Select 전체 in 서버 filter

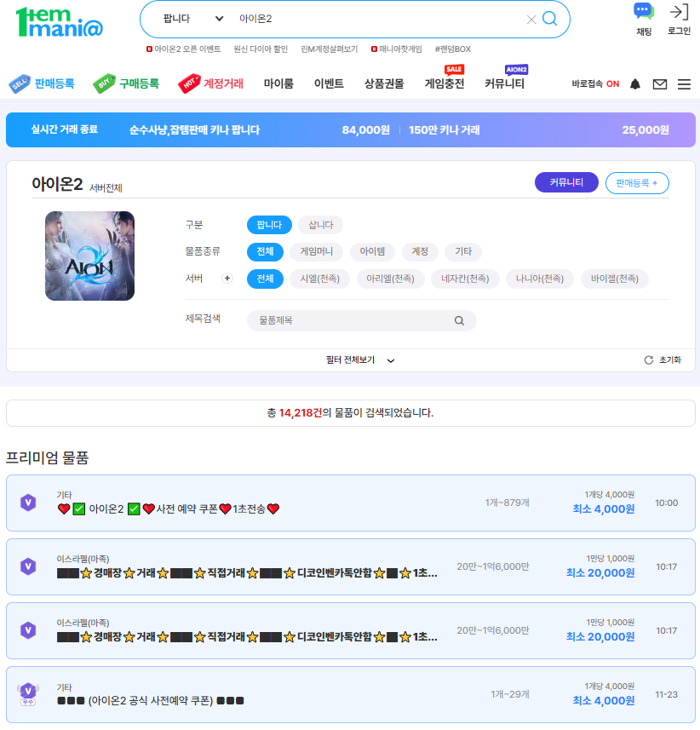265,279
